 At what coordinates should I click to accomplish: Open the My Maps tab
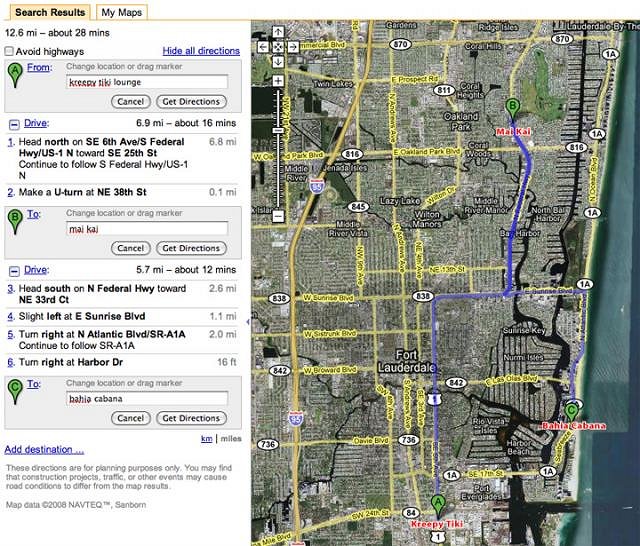point(121,12)
